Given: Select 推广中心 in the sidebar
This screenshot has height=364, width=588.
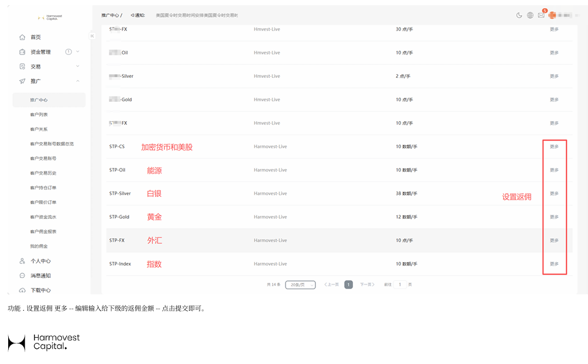Looking at the screenshot, I should point(49,100).
